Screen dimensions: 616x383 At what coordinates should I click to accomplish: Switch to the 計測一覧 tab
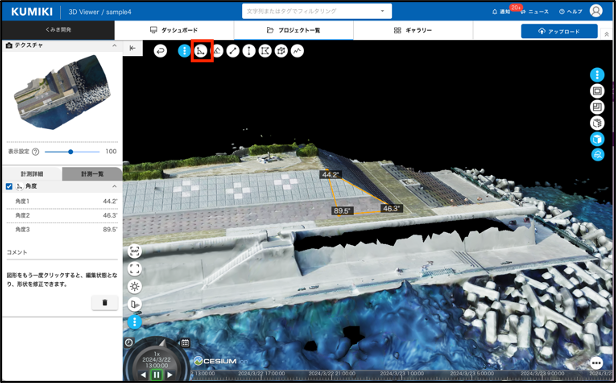click(x=92, y=174)
